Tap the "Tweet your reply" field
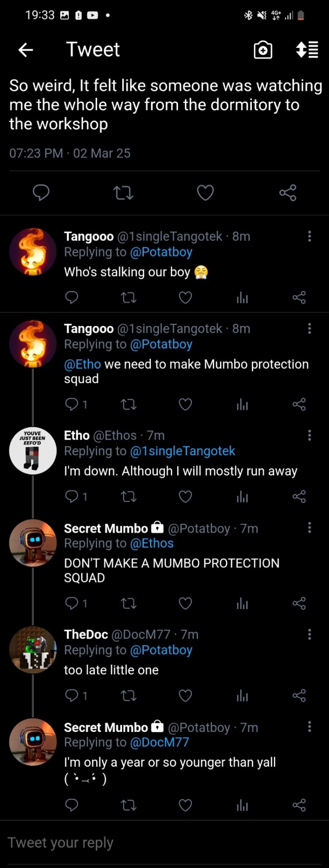The width and height of the screenshot is (329, 868). pyautogui.click(x=136, y=843)
